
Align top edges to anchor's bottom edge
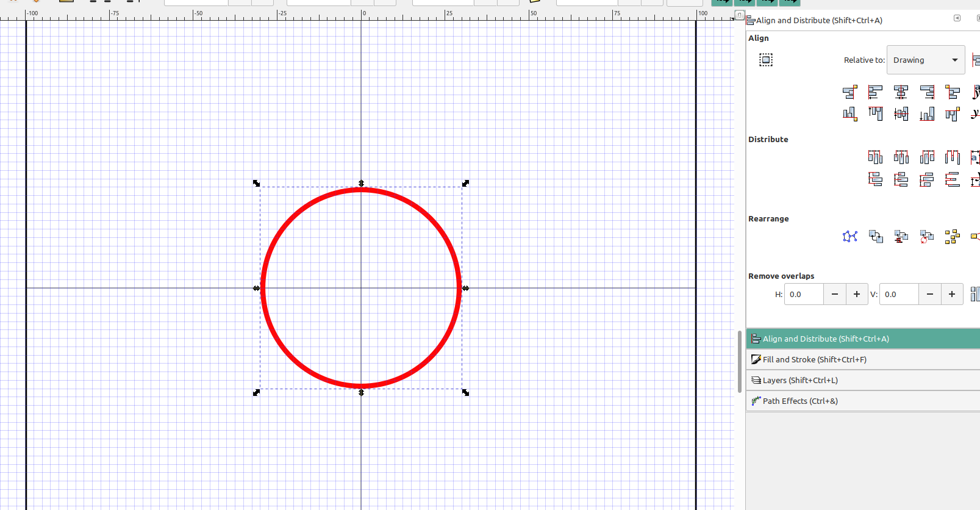point(953,114)
